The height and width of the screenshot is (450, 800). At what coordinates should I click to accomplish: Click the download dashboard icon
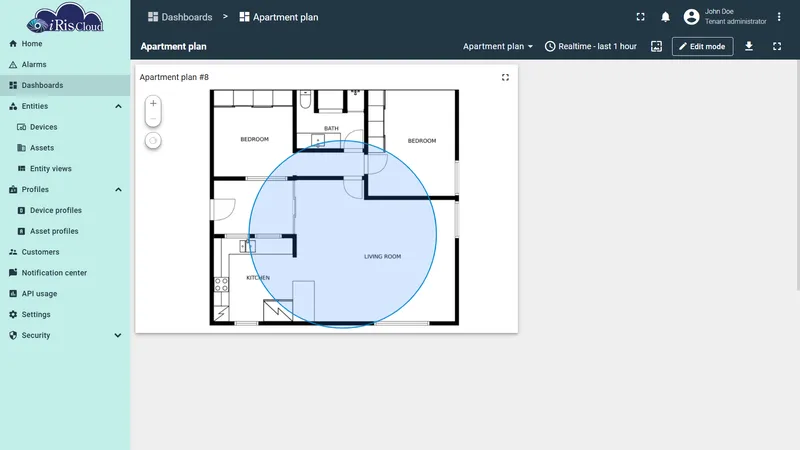click(x=749, y=46)
